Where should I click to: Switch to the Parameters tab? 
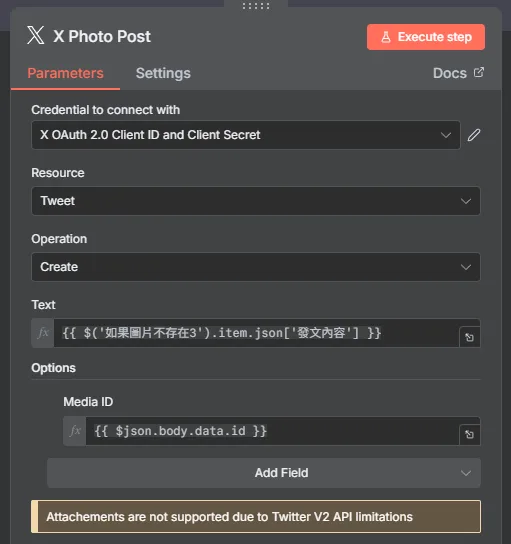tap(65, 73)
